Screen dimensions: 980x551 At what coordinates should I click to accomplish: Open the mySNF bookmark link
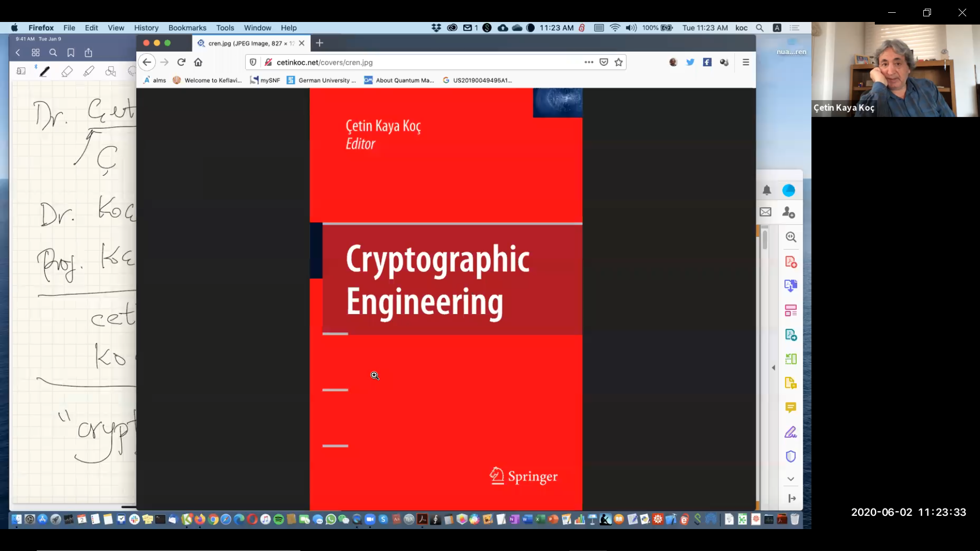pyautogui.click(x=265, y=80)
